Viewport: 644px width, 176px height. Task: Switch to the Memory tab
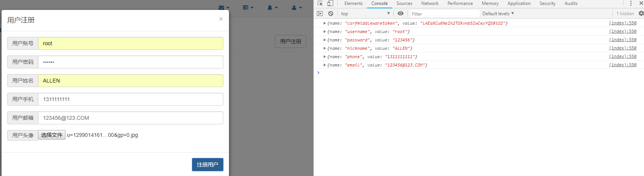[x=490, y=3]
